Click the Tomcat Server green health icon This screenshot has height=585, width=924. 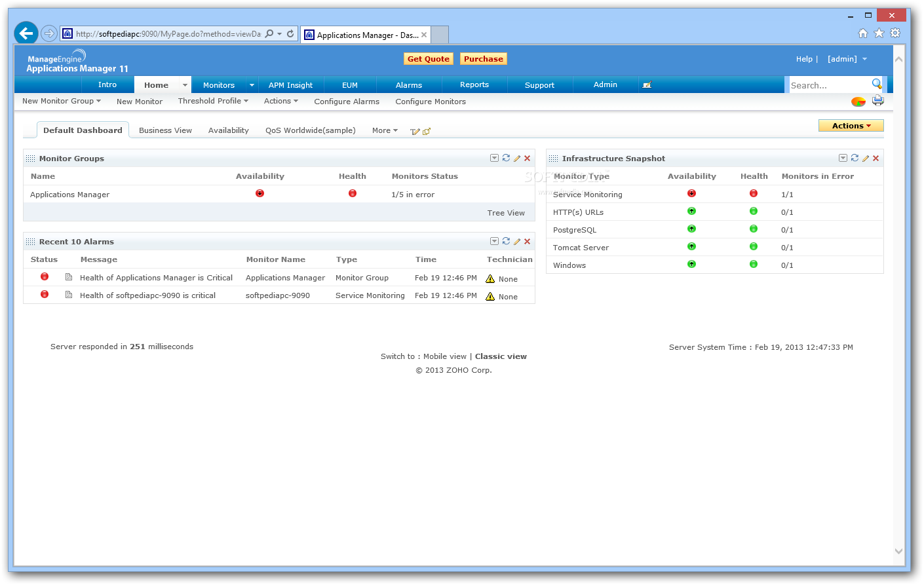coord(754,246)
